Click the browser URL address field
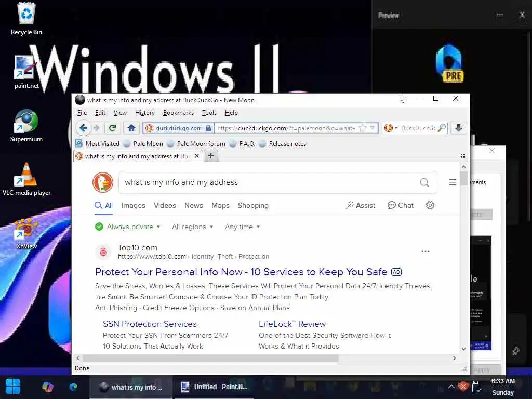Image resolution: width=532 pixels, height=399 pixels. click(x=286, y=128)
